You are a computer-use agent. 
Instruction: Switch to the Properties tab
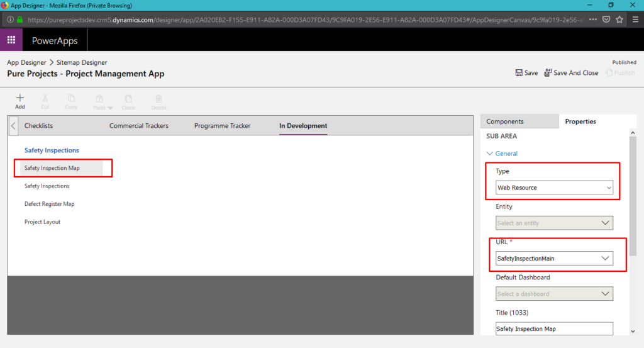tap(580, 121)
